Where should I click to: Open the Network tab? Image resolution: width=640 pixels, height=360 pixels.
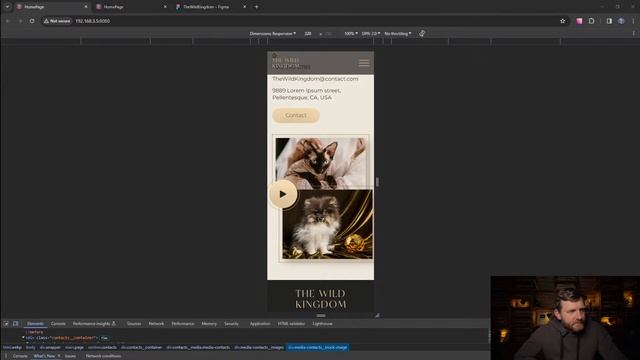[x=156, y=324]
